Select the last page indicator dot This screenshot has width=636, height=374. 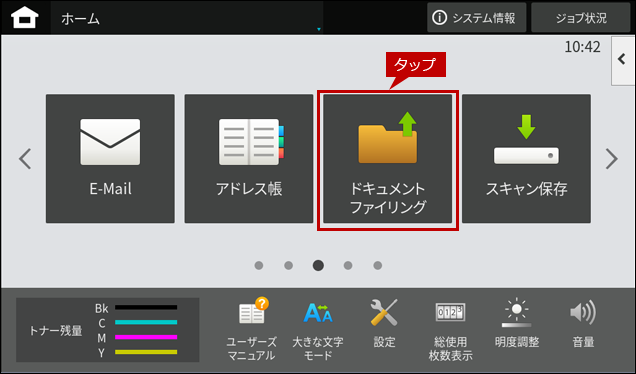(378, 265)
